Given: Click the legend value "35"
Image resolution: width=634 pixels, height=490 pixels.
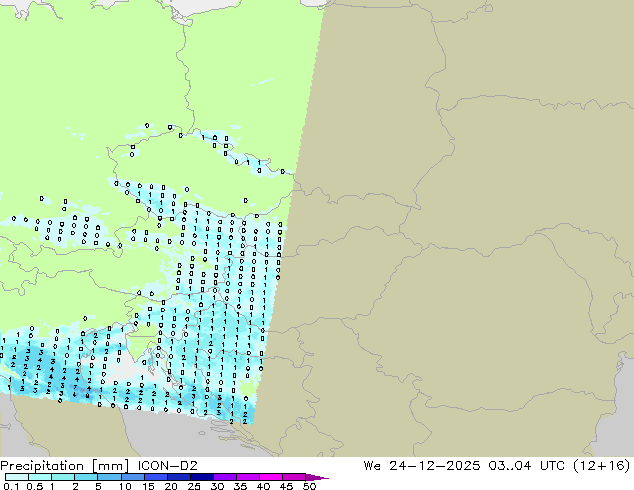Looking at the screenshot, I should tap(240, 486).
